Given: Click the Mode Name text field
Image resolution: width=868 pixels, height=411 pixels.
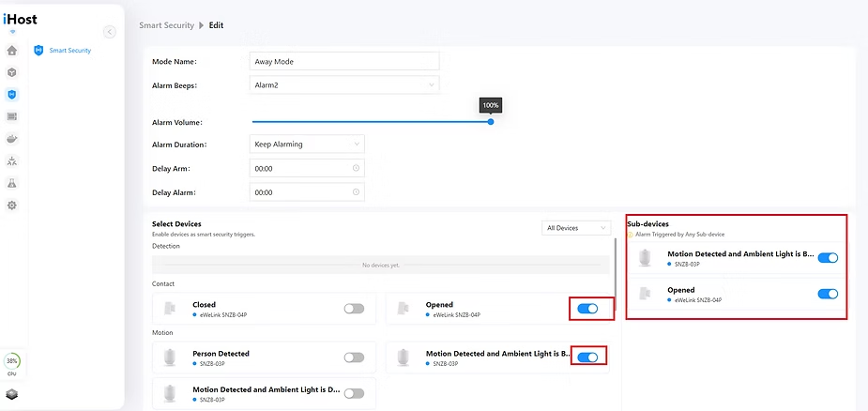Looking at the screenshot, I should [345, 61].
